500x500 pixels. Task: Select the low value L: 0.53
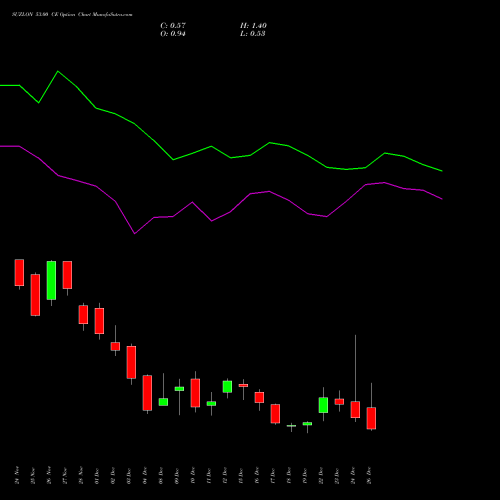253,34
